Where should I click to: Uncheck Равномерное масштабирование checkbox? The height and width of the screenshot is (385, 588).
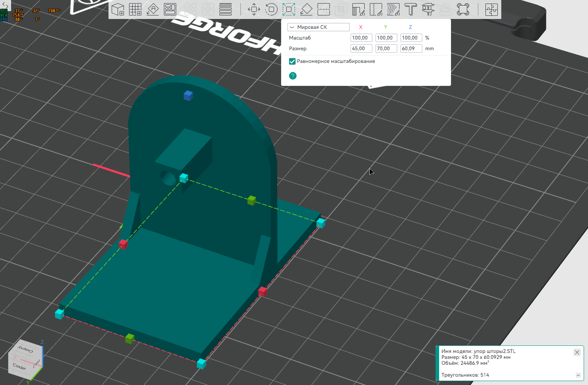coord(292,61)
